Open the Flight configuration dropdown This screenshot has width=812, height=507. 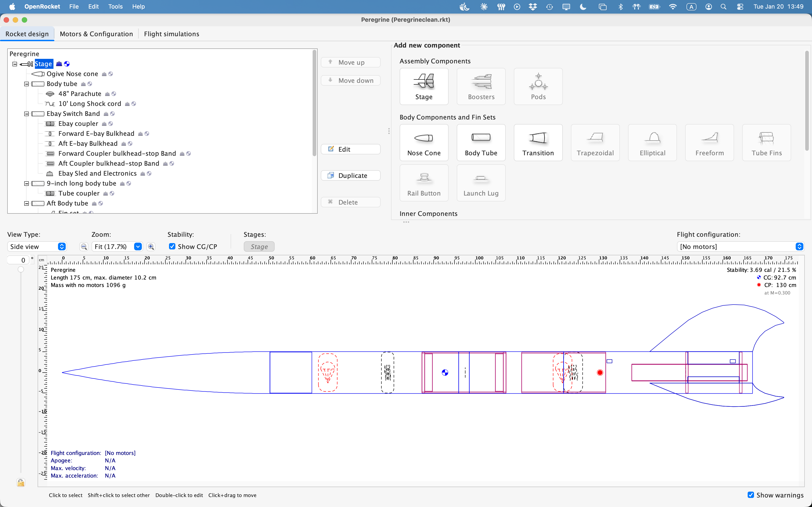point(740,247)
